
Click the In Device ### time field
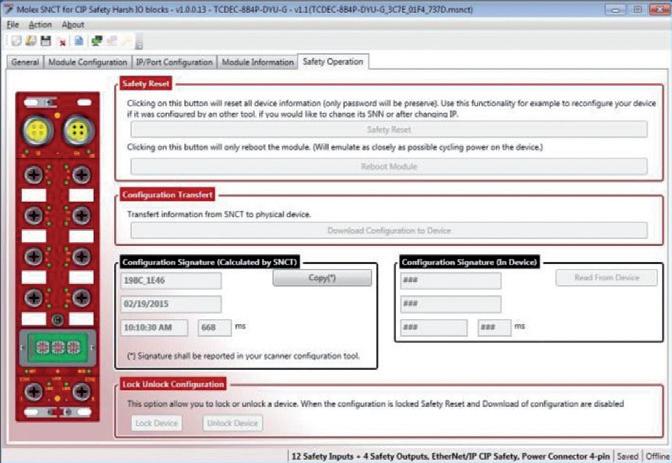(x=434, y=328)
